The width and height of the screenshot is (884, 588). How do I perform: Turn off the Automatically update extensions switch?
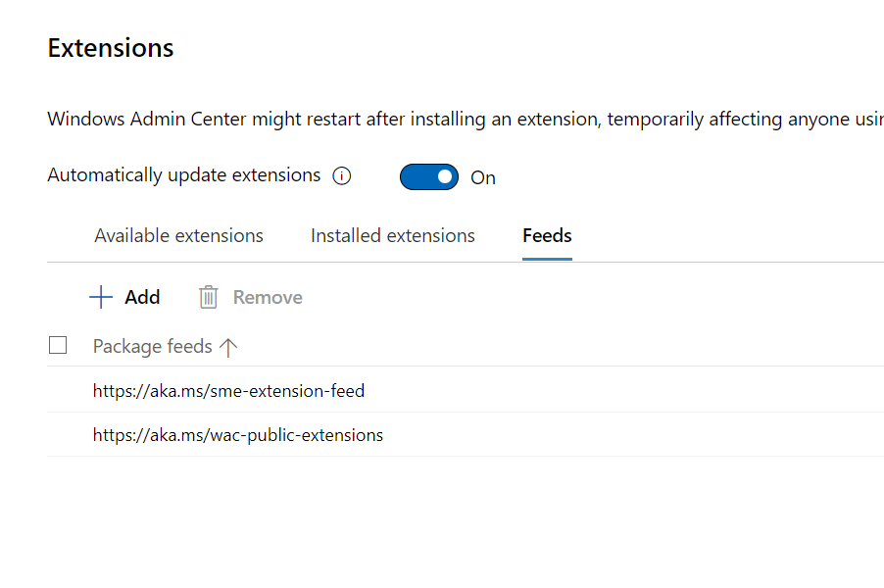(x=429, y=177)
